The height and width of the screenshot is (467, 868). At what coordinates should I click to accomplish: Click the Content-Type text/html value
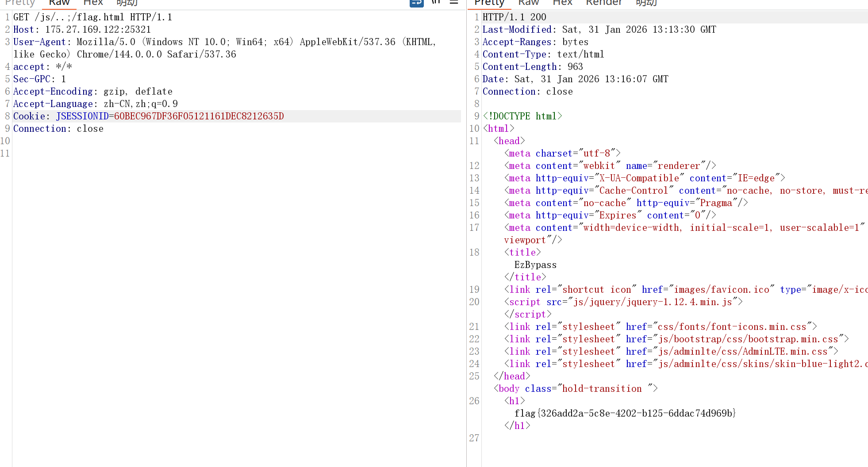tap(580, 54)
